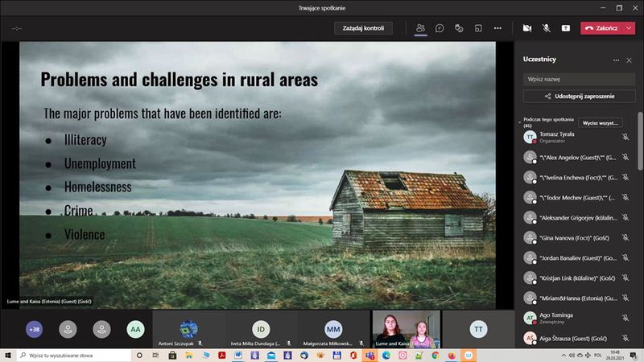Open Word from the taskbar
Viewport: 644px width, 362px height.
[x=237, y=355]
